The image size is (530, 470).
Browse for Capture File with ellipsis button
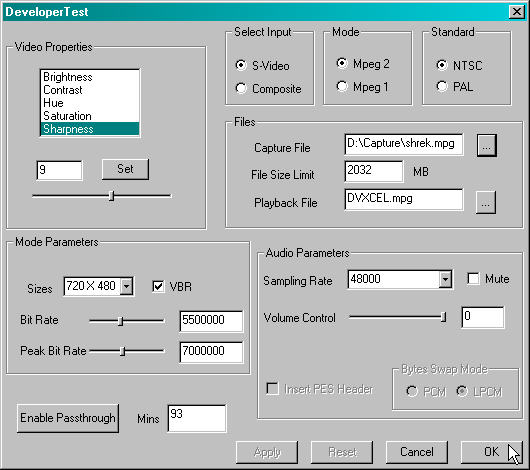(486, 145)
